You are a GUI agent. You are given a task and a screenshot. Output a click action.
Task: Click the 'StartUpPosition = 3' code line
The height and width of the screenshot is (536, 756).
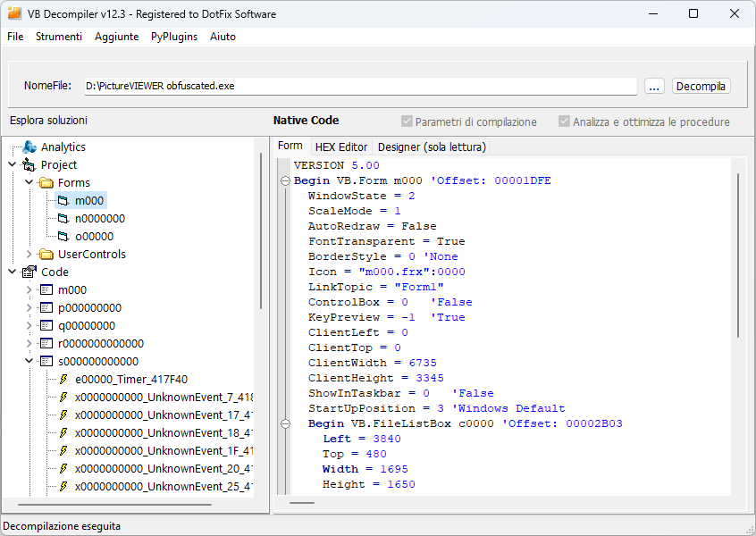point(436,408)
